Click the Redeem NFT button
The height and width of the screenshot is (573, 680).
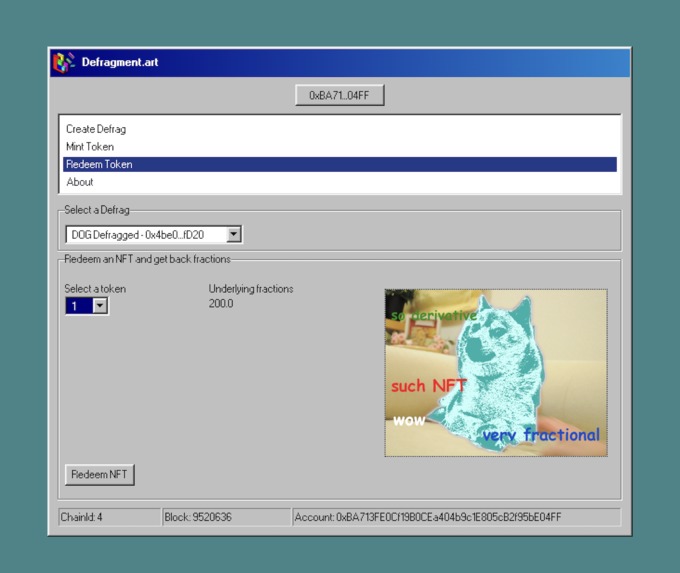coord(99,475)
